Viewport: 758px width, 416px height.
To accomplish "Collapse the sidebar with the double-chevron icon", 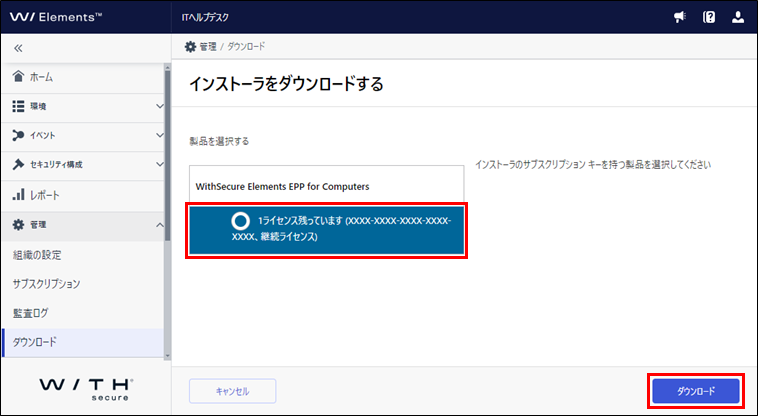I will [18, 48].
